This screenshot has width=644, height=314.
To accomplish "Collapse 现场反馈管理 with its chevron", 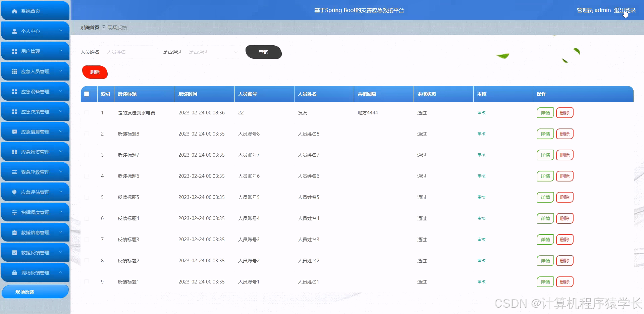I will (x=61, y=272).
